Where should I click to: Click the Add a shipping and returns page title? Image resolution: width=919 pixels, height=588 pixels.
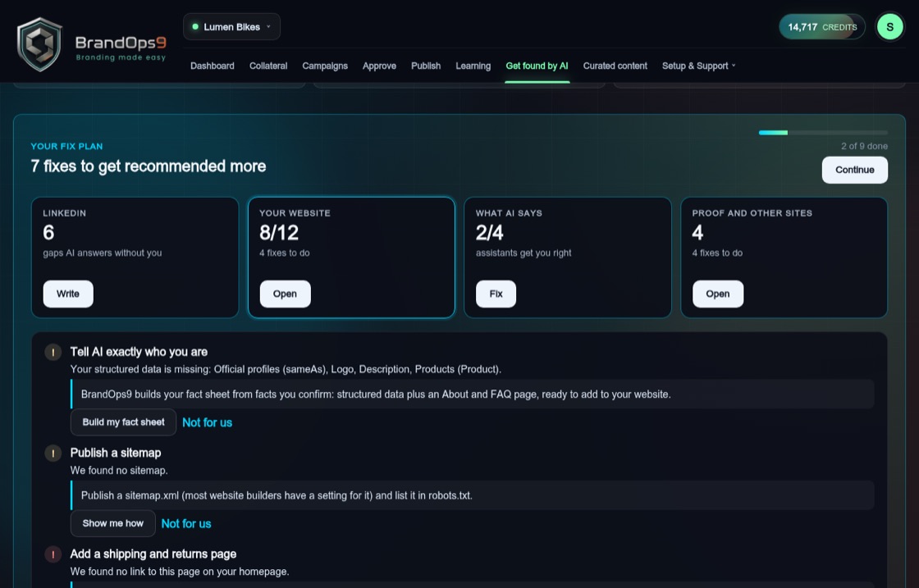[153, 554]
